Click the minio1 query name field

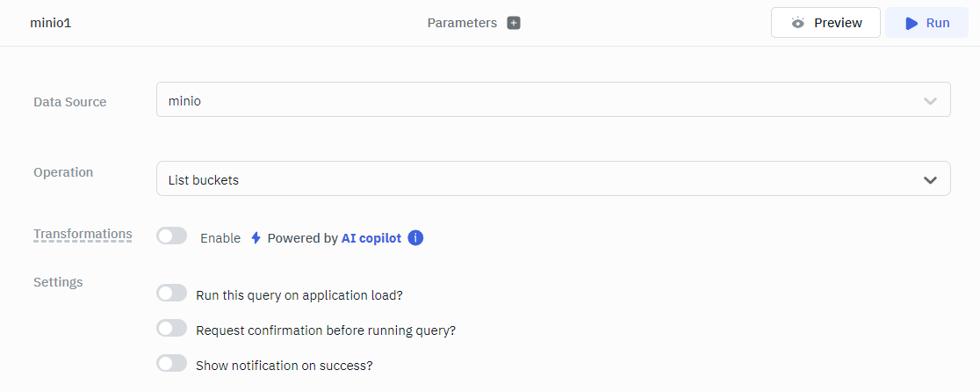(x=51, y=23)
